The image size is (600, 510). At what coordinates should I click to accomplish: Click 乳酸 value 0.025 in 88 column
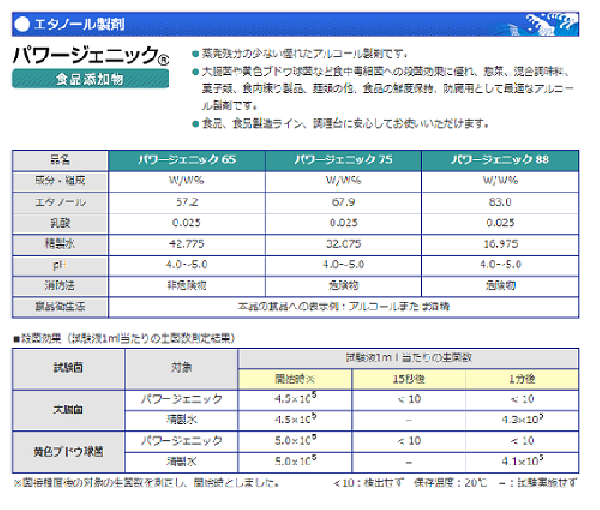coord(500,223)
